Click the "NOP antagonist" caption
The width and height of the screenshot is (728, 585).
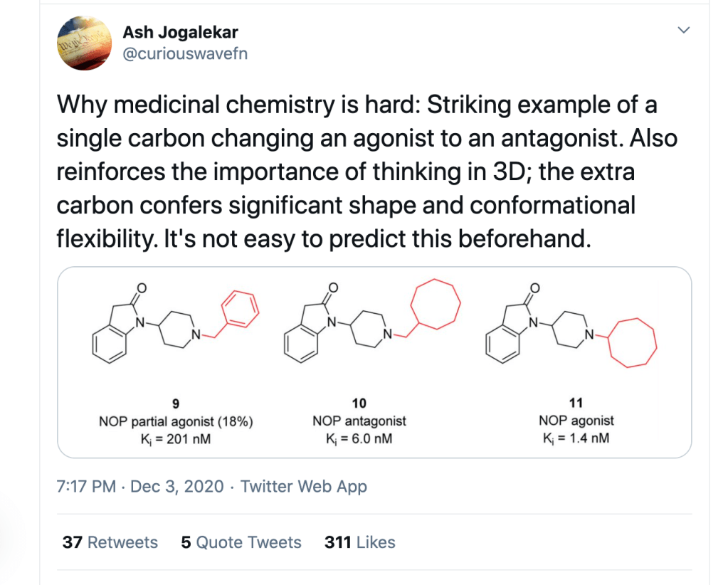[359, 421]
